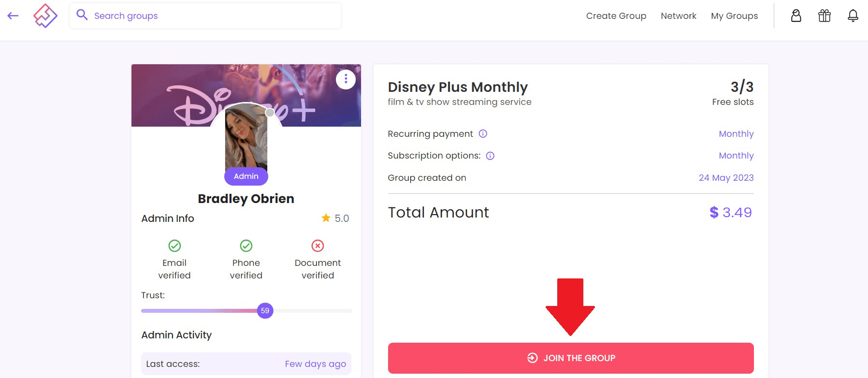The width and height of the screenshot is (868, 378).
Task: Click Bradley Obrien's profile photo
Action: pos(246,138)
